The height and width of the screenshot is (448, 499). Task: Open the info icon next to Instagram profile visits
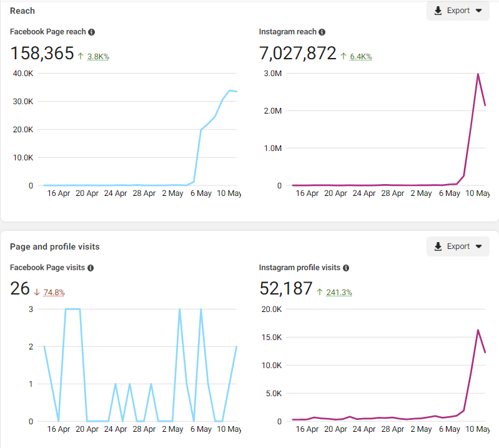[346, 268]
